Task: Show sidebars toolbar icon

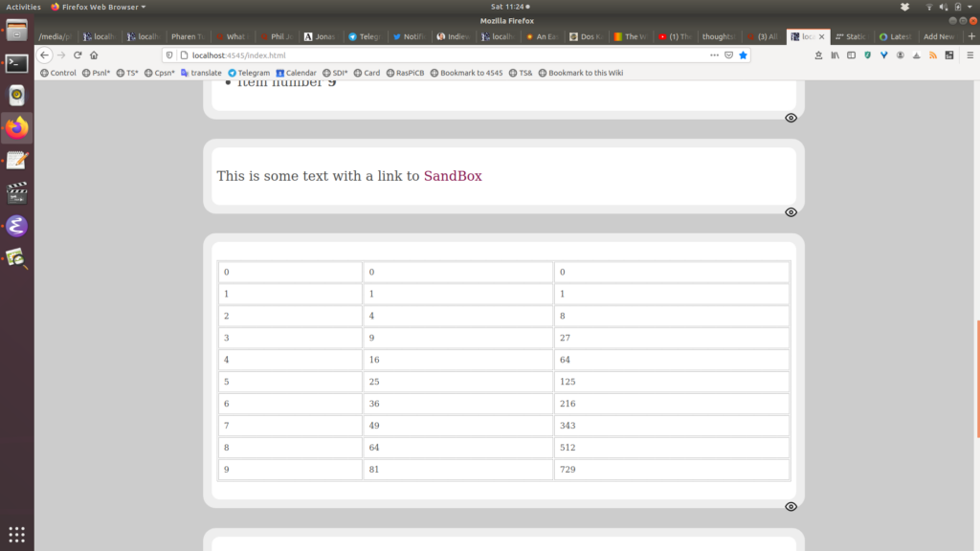Action: [x=851, y=55]
